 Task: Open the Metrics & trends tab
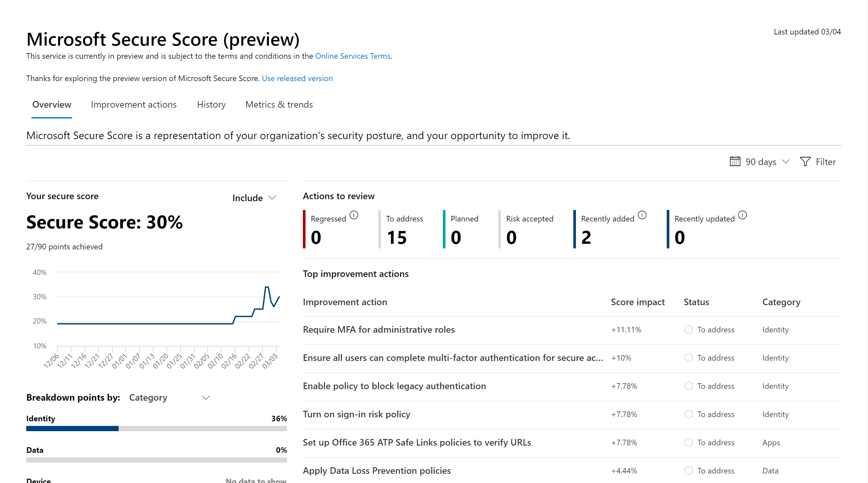click(x=279, y=105)
